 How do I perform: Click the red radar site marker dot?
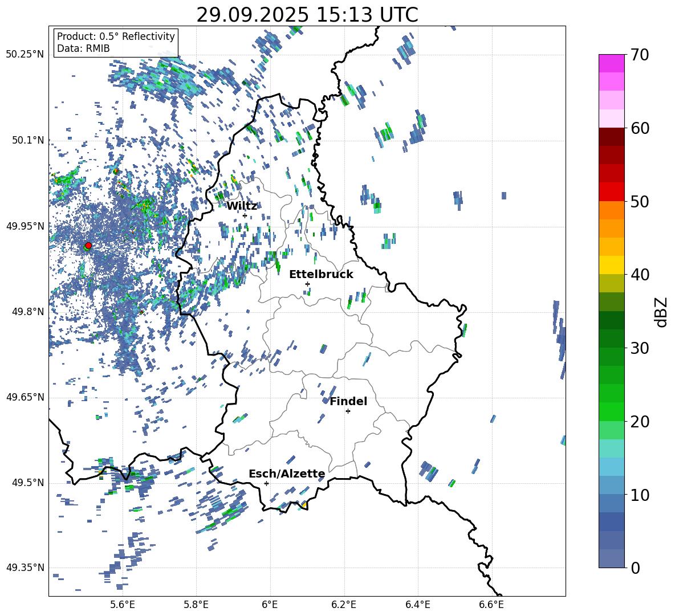(88, 246)
